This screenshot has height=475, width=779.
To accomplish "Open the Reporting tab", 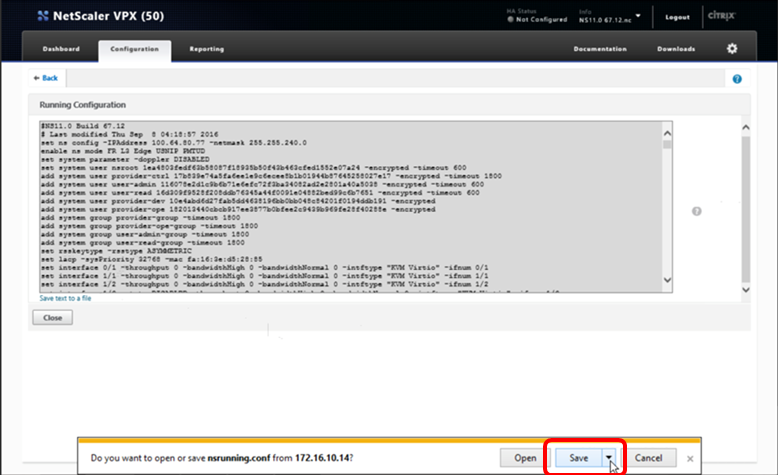I will pos(207,49).
